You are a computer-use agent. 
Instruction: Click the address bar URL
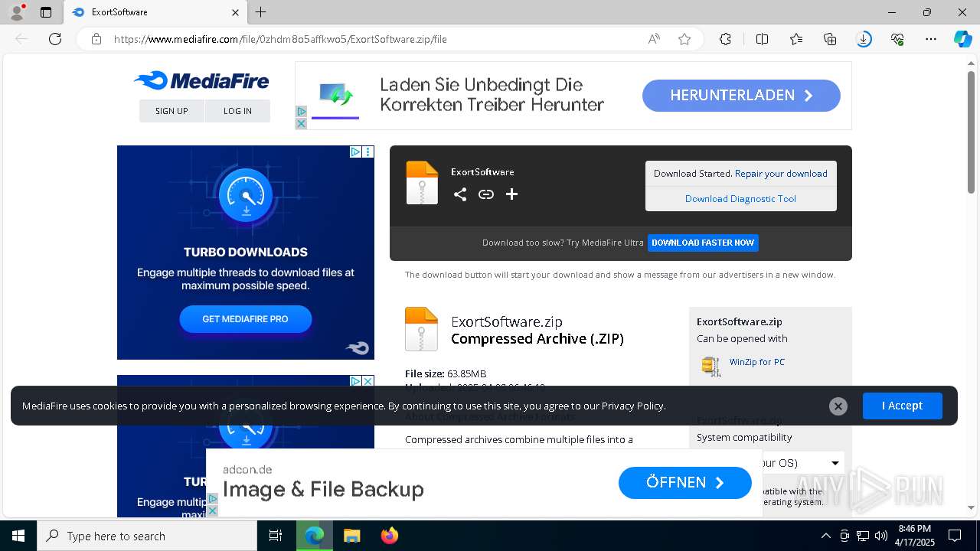point(280,39)
